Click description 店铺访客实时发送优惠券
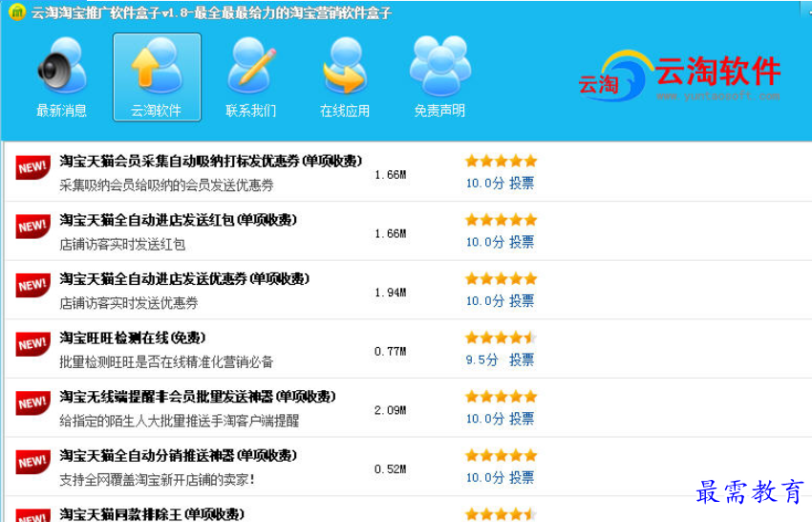The width and height of the screenshot is (812, 522). tap(128, 303)
